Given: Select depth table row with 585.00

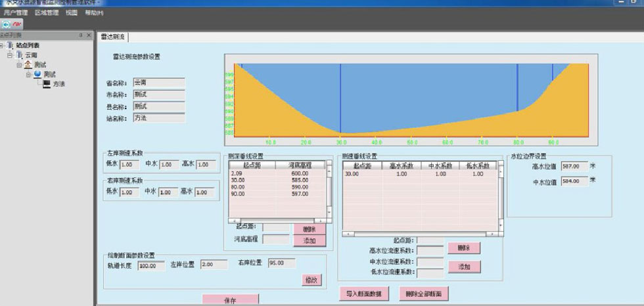Looking at the screenshot, I should click(277, 180).
